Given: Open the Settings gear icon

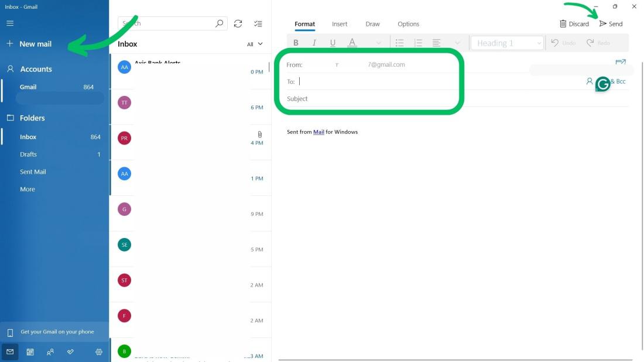Looking at the screenshot, I should pyautogui.click(x=98, y=351).
